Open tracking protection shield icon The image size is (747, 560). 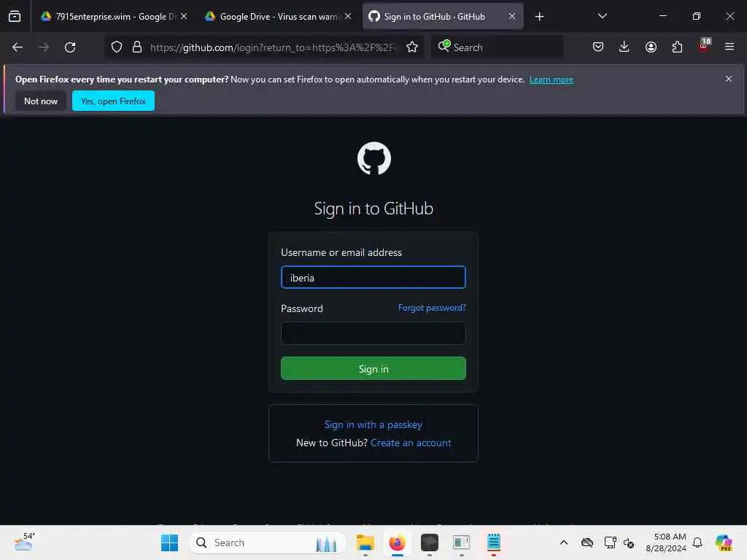(x=117, y=47)
